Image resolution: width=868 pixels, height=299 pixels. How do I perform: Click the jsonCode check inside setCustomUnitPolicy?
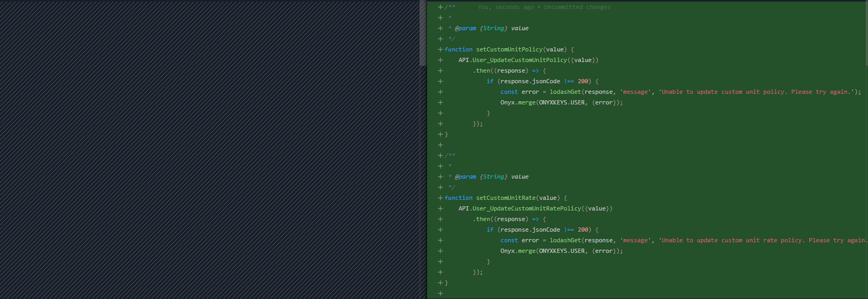tap(542, 81)
